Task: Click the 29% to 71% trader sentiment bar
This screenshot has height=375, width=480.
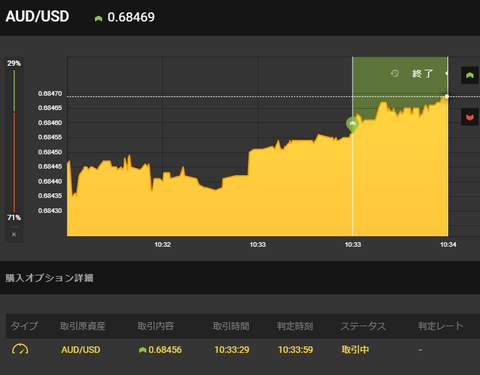Action: click(14, 140)
